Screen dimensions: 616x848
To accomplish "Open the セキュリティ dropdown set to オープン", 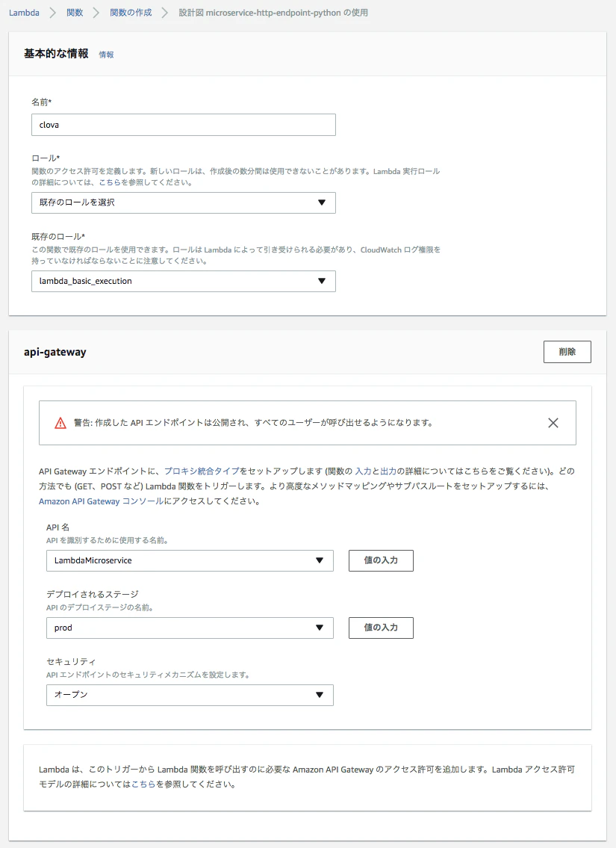I will click(x=190, y=695).
